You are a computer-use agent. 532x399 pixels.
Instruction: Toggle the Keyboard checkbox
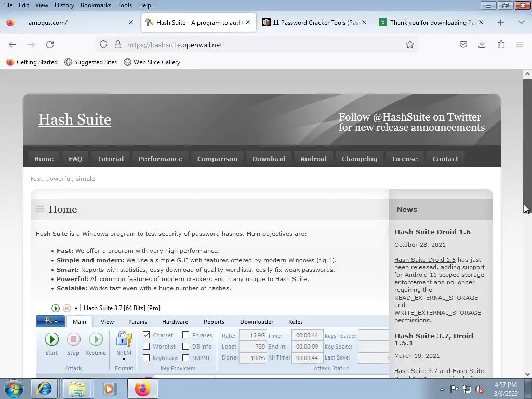pyautogui.click(x=146, y=357)
